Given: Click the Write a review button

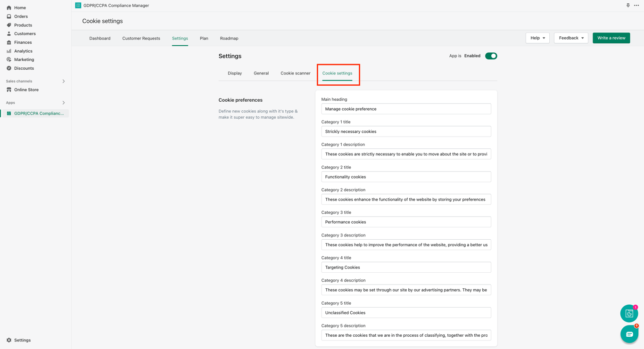Looking at the screenshot, I should click(611, 38).
